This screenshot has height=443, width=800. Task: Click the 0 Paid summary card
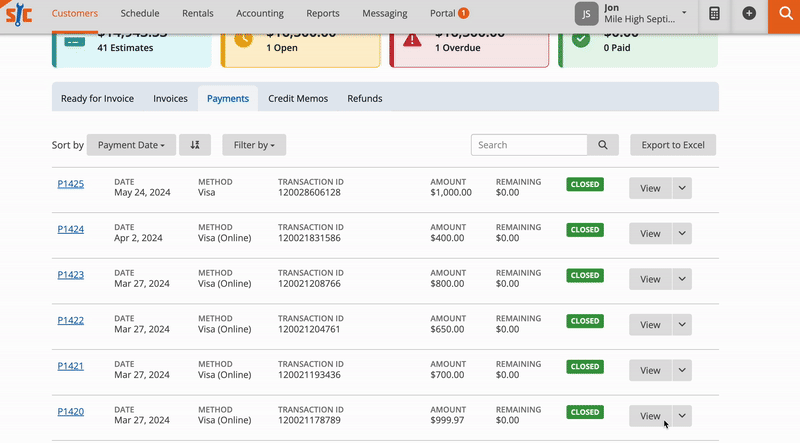[638, 50]
